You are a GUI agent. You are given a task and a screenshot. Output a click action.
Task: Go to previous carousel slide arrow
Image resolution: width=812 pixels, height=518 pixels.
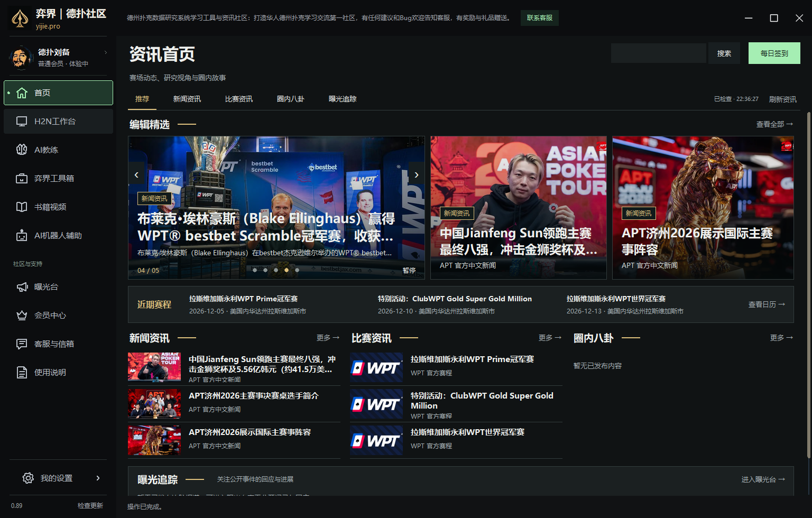click(136, 175)
